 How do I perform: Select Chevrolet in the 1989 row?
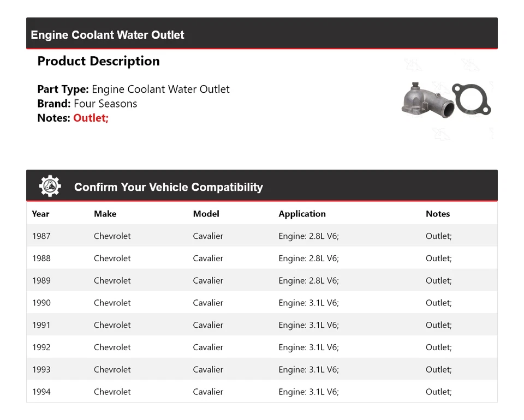112,280
